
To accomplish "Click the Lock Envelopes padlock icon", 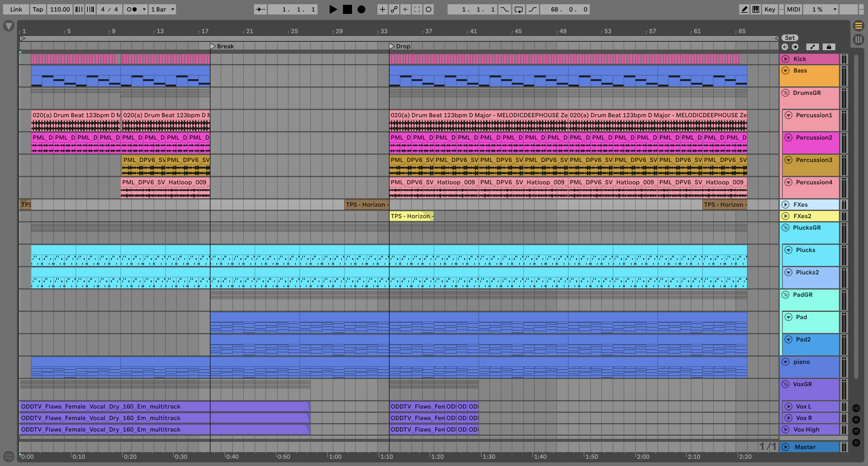I will (x=829, y=47).
